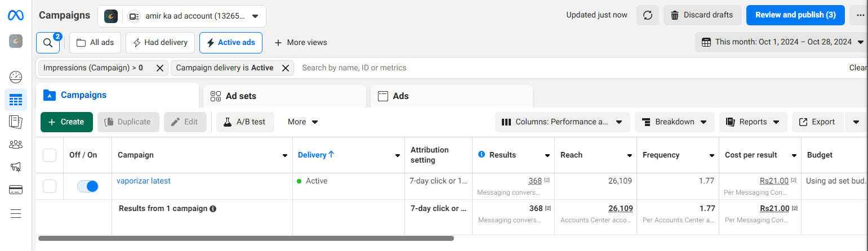
Task: Click the Meta logo icon
Action: [16, 16]
